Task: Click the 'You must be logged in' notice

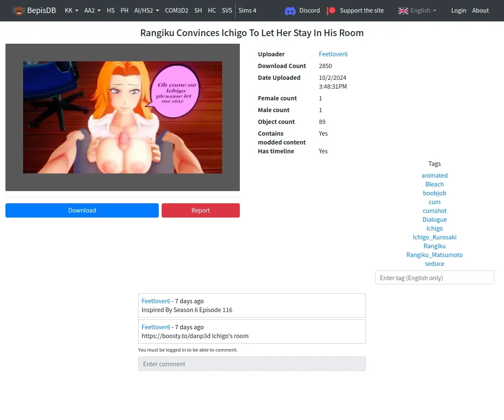Action: pos(188,350)
